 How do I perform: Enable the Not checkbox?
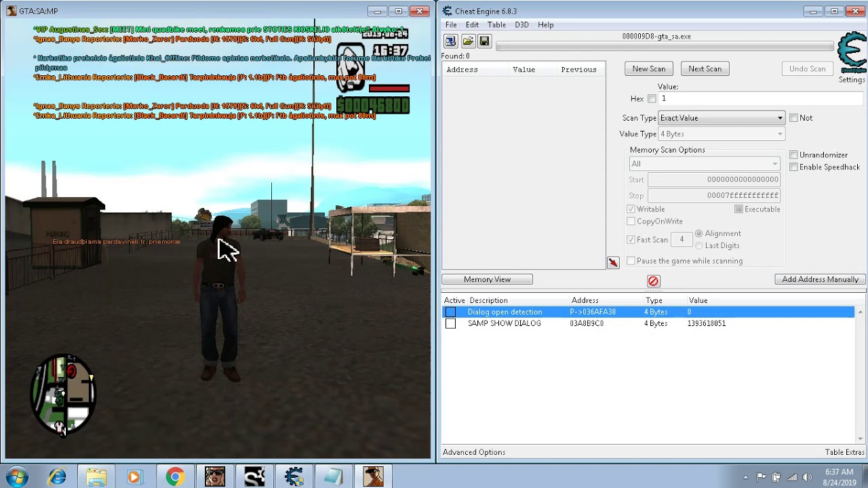[x=793, y=118]
